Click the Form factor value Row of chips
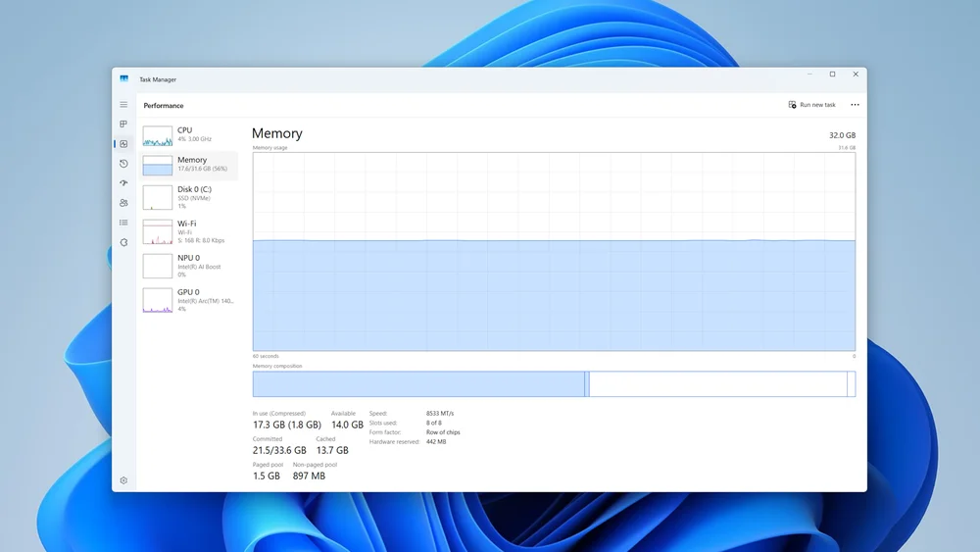980x552 pixels. pos(443,432)
